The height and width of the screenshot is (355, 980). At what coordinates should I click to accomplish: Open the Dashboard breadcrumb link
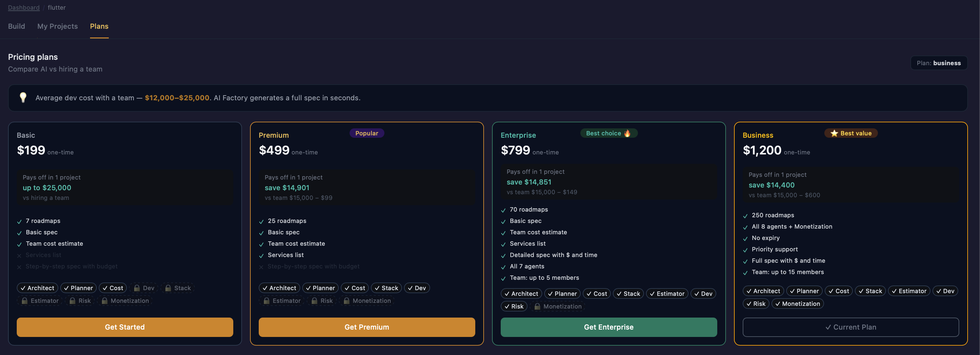pyautogui.click(x=23, y=8)
